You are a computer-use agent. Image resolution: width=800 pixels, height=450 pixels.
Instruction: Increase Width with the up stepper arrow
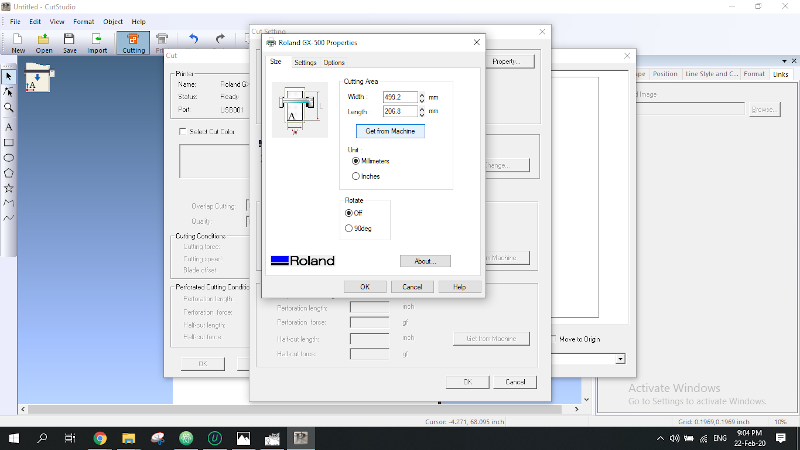tap(422, 94)
